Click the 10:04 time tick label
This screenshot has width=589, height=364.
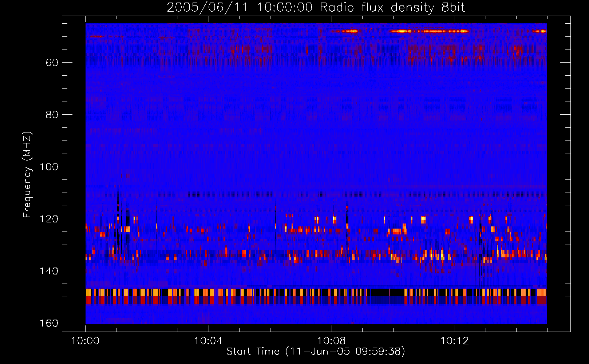(208, 341)
